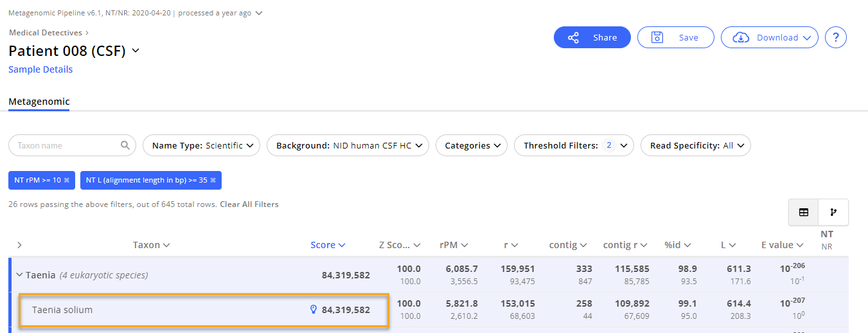Image resolution: width=868 pixels, height=333 pixels.
Task: Remove the NT rPM >= 10 filter
Action: [66, 180]
